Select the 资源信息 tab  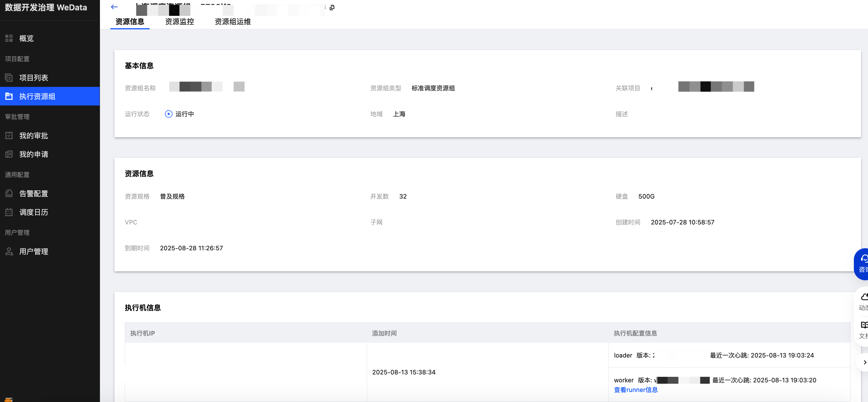pyautogui.click(x=130, y=22)
